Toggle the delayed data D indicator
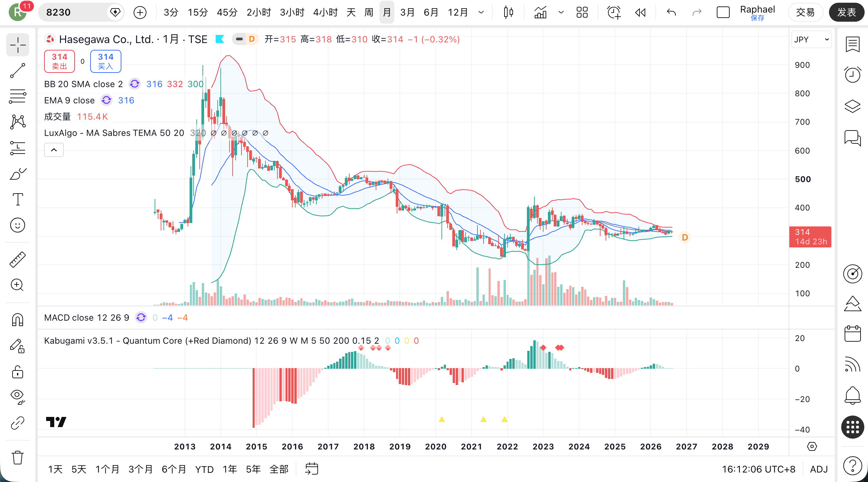This screenshot has width=868, height=482. coord(252,39)
